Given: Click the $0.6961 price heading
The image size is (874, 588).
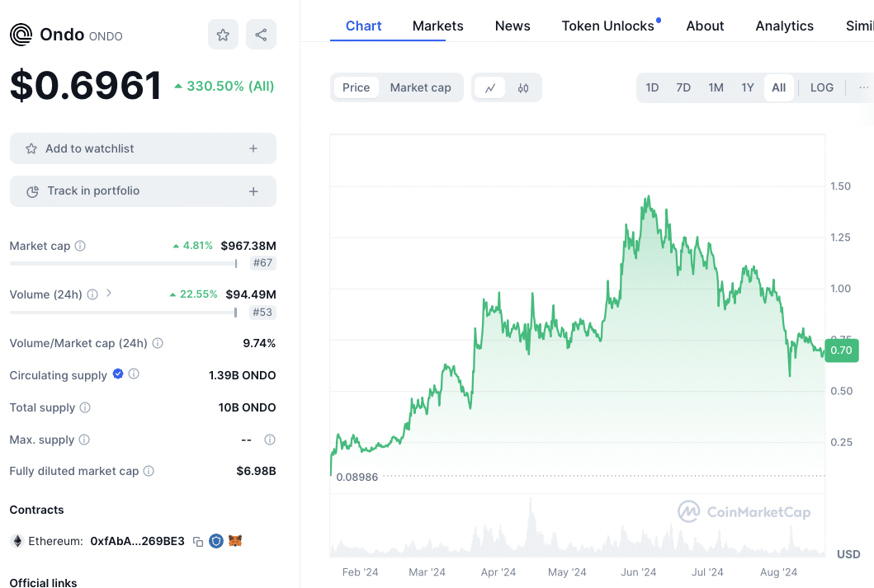Looking at the screenshot, I should 86,86.
